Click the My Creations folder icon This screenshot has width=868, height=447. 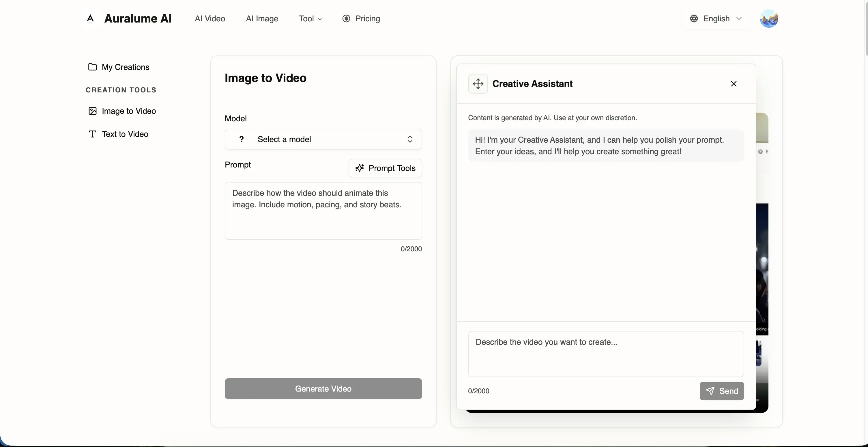coord(92,67)
